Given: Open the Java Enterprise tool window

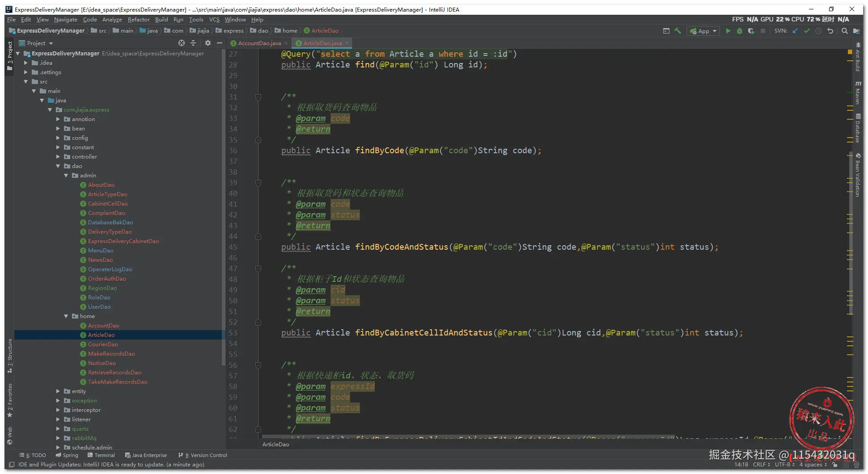Looking at the screenshot, I should pos(146,455).
